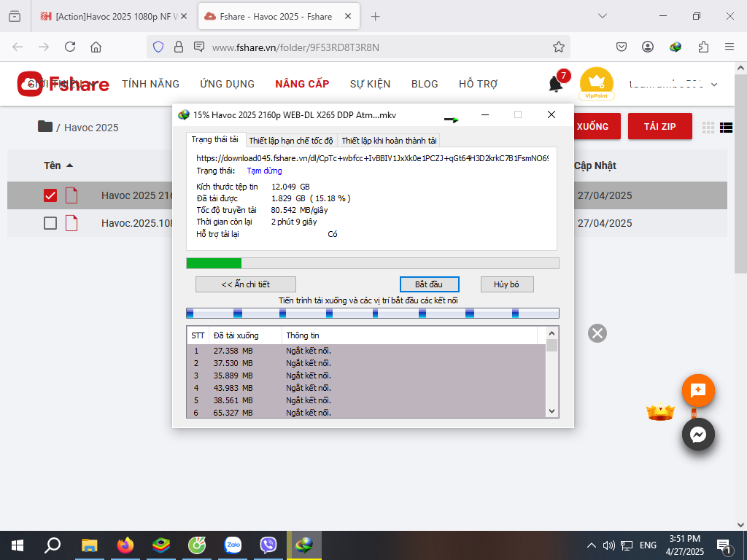Click Bắt đầu to resume the download

pos(429,284)
